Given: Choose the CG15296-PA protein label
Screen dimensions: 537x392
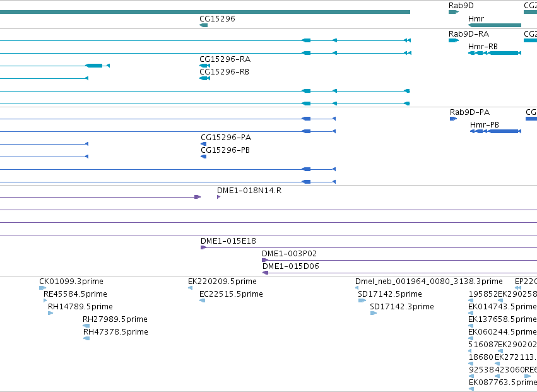Looking at the screenshot, I should coord(226,138).
